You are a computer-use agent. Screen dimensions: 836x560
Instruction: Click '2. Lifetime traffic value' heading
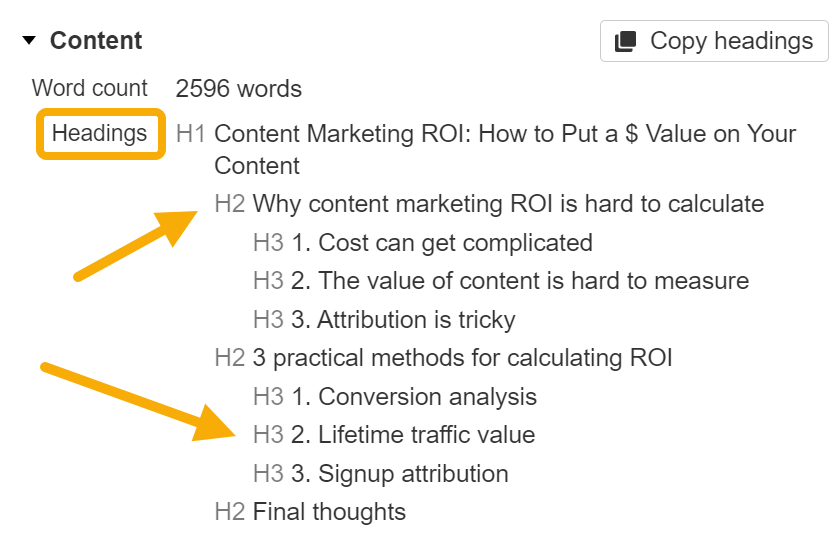[x=412, y=435]
